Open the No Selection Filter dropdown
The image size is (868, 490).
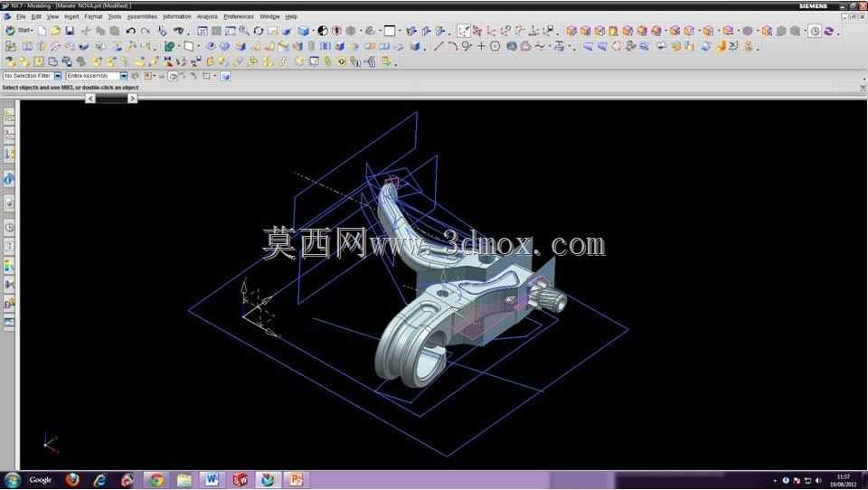click(58, 76)
